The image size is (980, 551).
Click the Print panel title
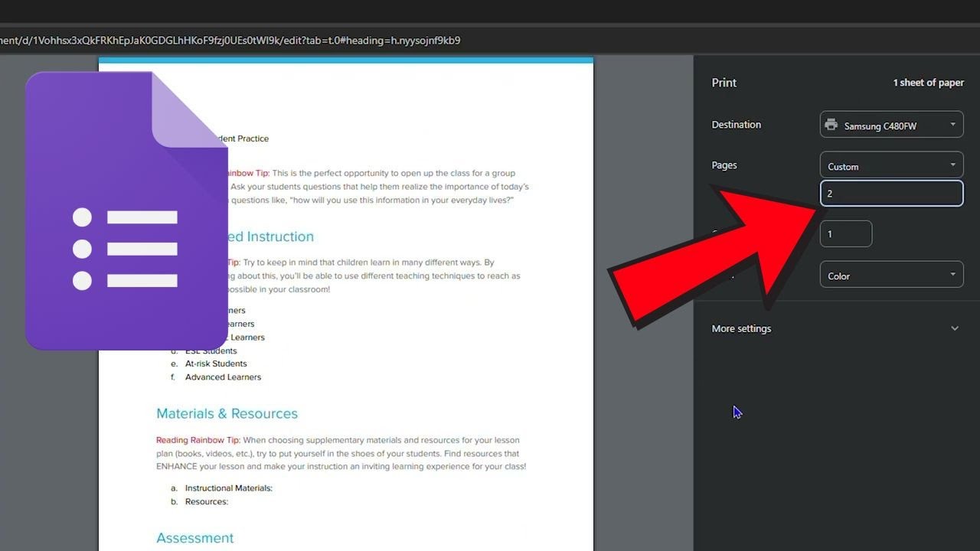[724, 83]
